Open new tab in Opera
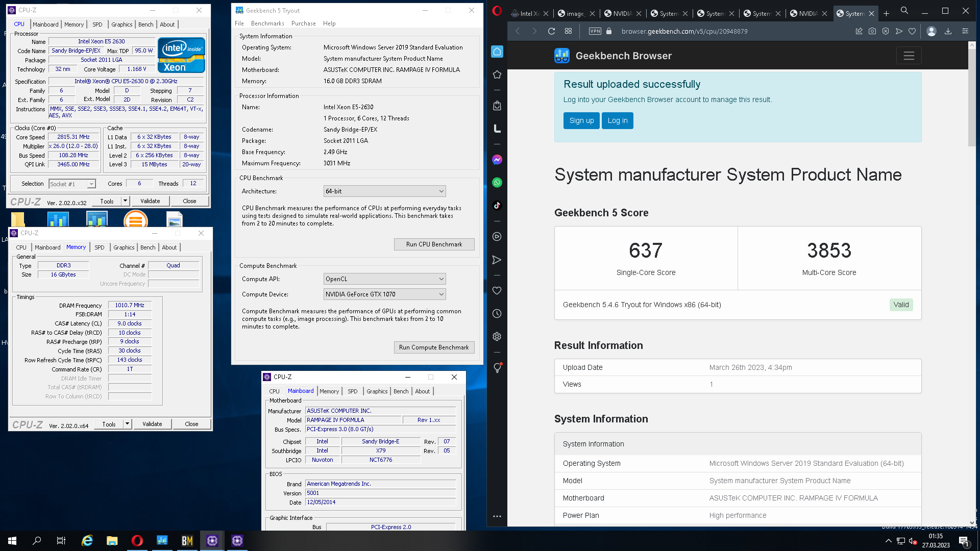The image size is (980, 551). pos(886,13)
